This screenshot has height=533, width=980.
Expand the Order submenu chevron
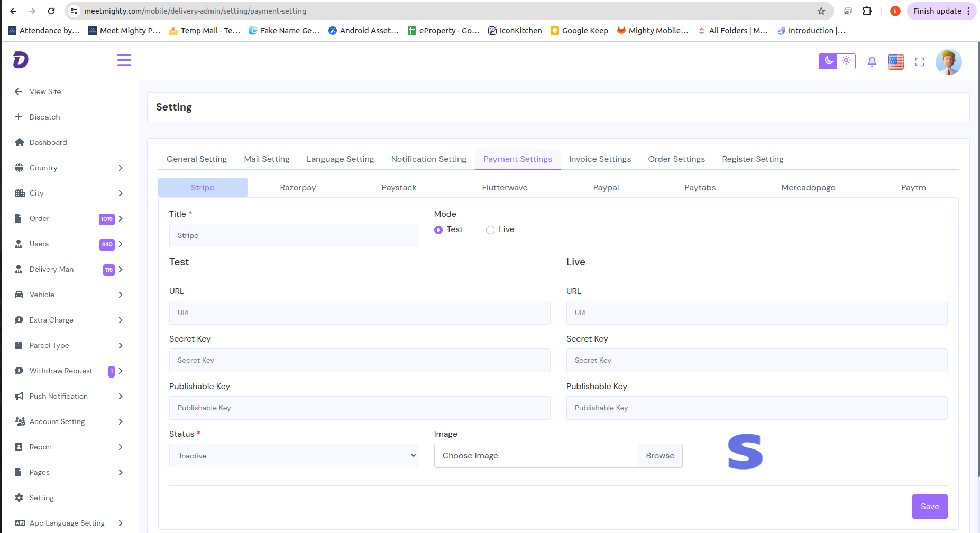[x=121, y=218]
